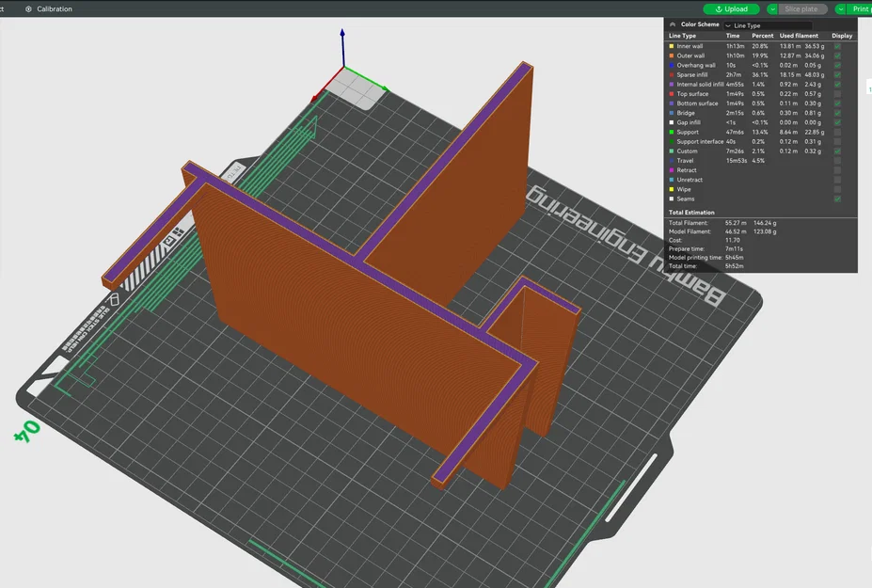This screenshot has height=588, width=872.
Task: Enable the Travel display checkbox
Action: [837, 161]
